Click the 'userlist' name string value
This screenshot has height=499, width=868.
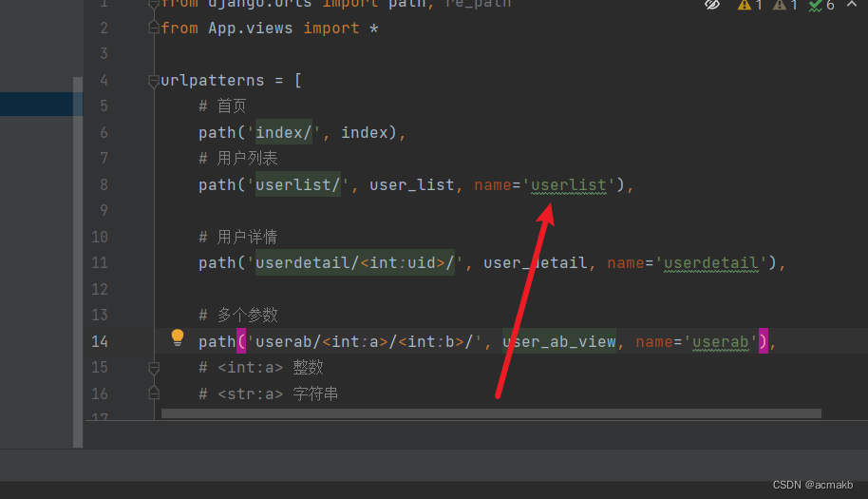click(x=568, y=185)
